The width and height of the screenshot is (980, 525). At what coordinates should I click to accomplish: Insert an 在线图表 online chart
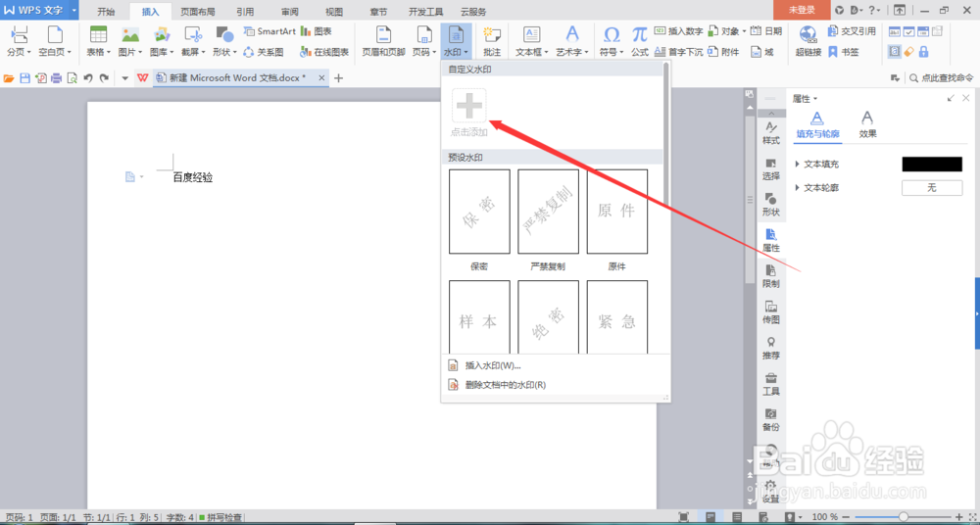324,53
